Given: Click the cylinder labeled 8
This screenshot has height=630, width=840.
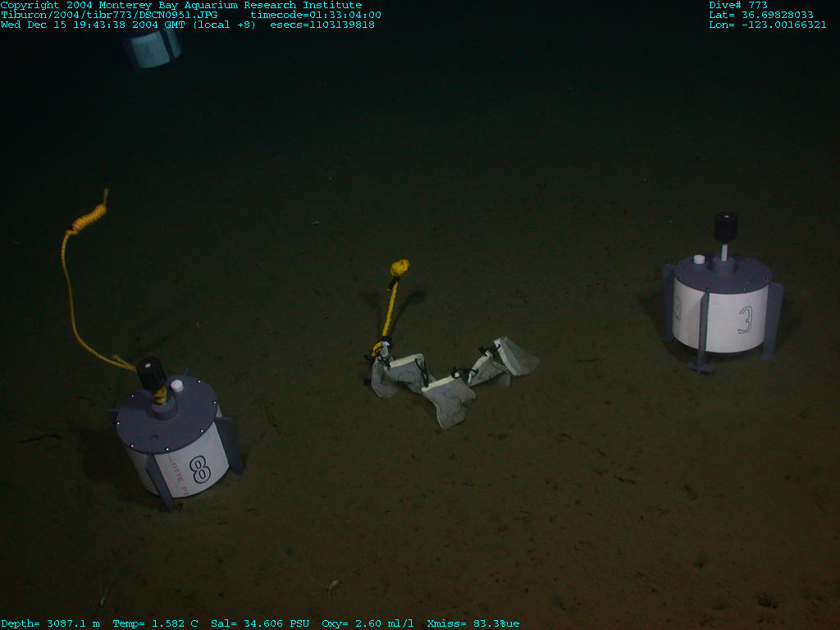Looking at the screenshot, I should (x=177, y=436).
